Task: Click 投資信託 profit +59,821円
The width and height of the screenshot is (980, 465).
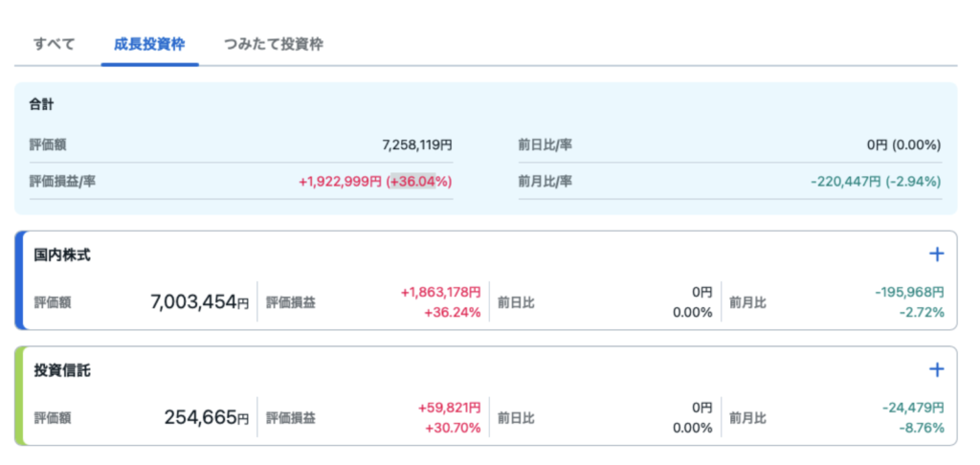Action: pos(449,408)
